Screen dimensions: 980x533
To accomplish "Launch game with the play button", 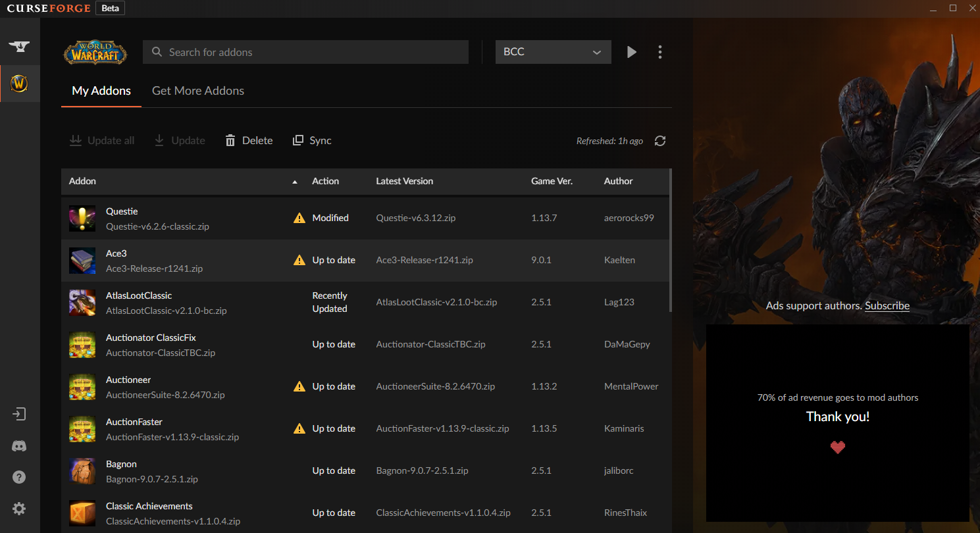I will click(x=632, y=52).
